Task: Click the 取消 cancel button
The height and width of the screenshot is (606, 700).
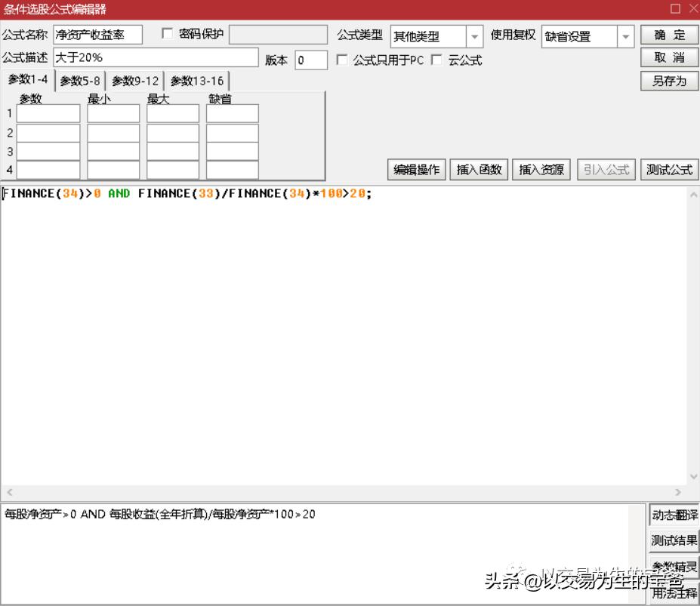Action: [669, 57]
